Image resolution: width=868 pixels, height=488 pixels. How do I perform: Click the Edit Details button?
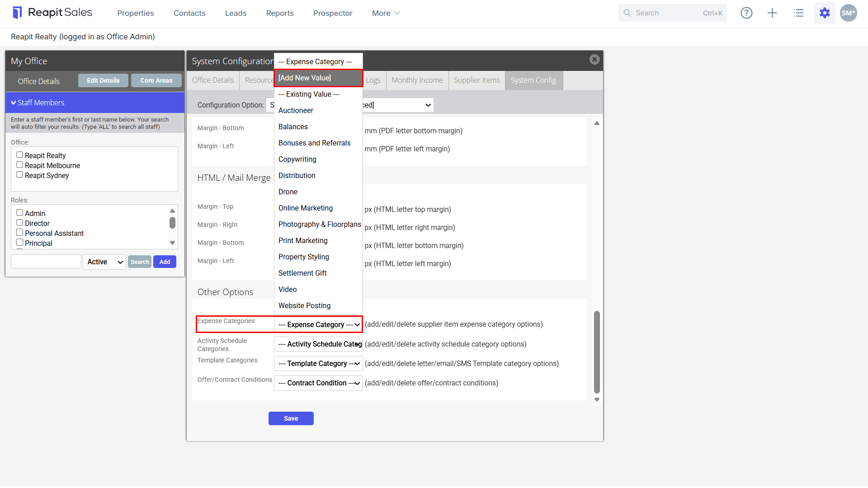point(103,81)
